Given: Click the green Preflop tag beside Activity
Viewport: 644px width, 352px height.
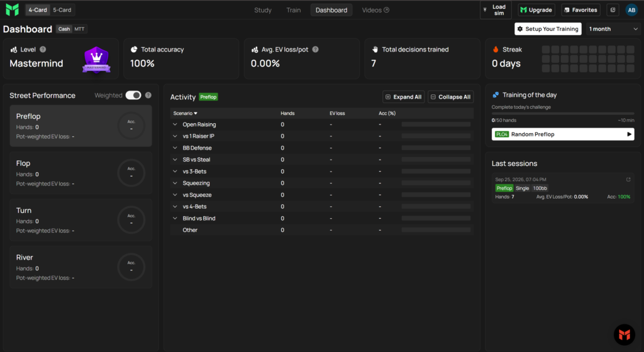Looking at the screenshot, I should coord(208,97).
